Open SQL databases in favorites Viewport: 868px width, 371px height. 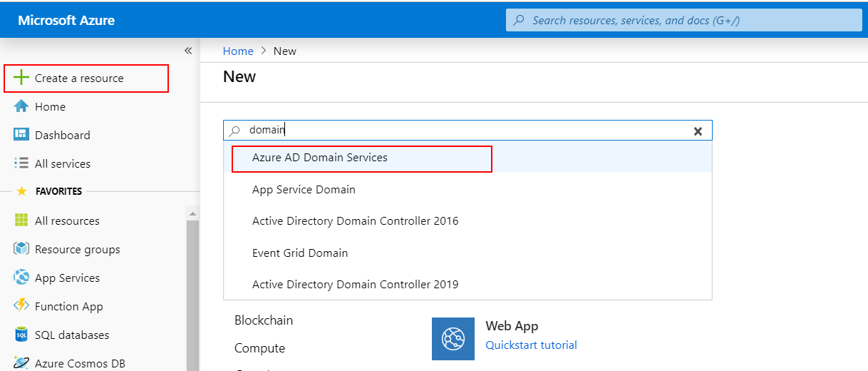click(72, 335)
